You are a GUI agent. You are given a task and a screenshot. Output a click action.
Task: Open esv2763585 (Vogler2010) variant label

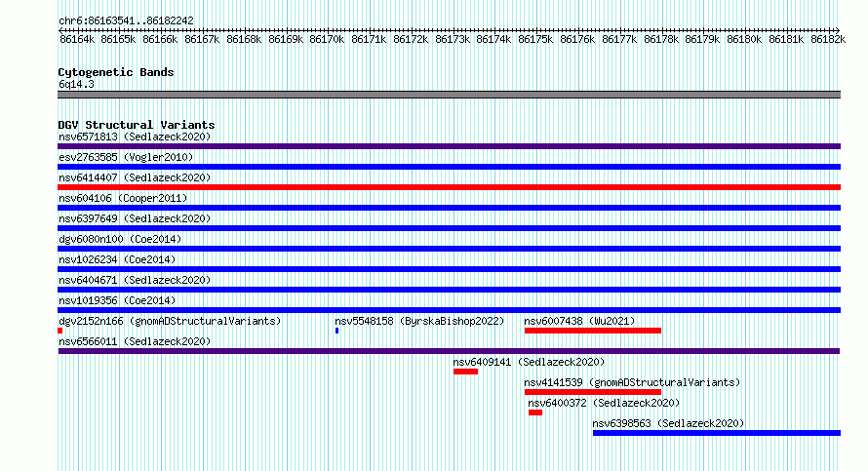[x=126, y=157]
